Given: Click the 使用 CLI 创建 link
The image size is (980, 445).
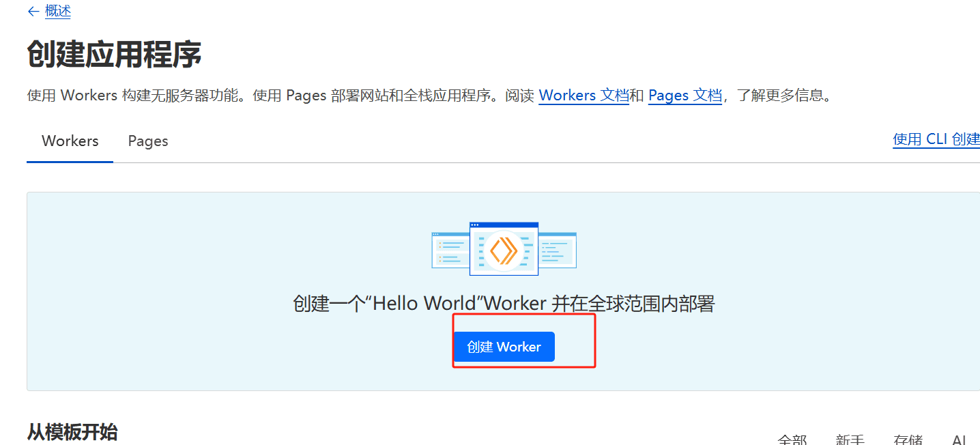Looking at the screenshot, I should [936, 139].
